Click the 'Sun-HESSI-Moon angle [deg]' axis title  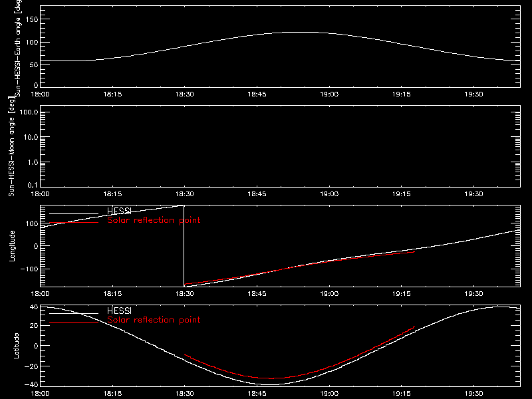click(11, 146)
